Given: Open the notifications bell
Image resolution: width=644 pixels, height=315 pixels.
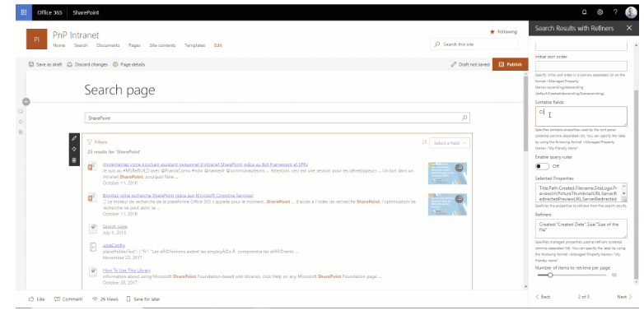Looking at the screenshot, I should pyautogui.click(x=585, y=12).
